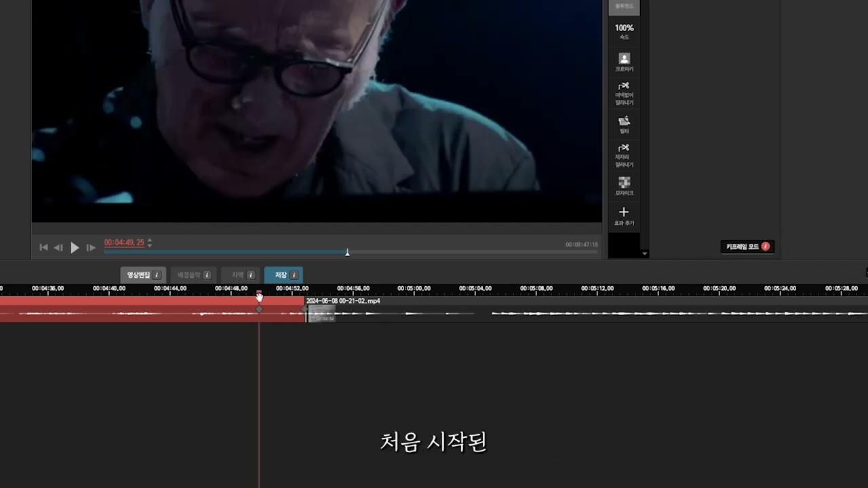Play the video preview
Image resolution: width=868 pixels, height=488 pixels.
point(75,247)
